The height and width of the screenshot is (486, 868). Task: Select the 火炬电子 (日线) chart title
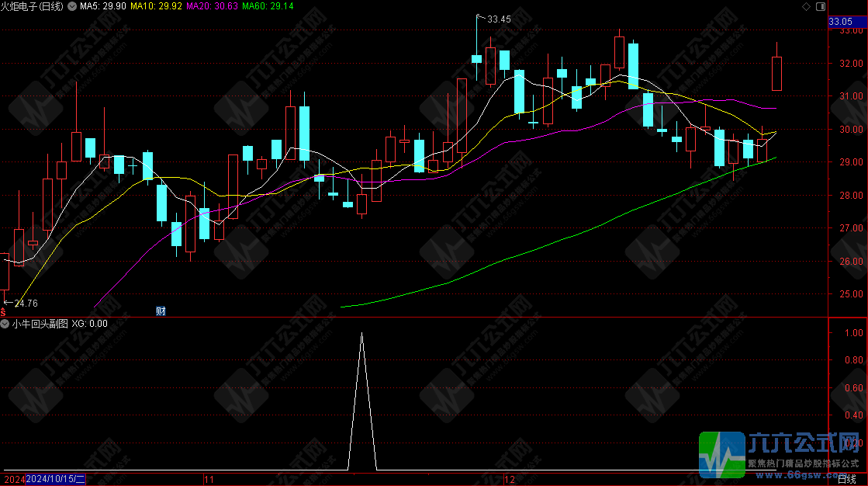coord(33,6)
